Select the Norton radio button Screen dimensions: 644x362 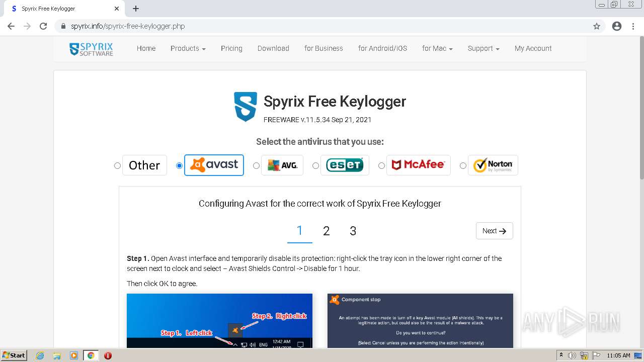pyautogui.click(x=463, y=165)
